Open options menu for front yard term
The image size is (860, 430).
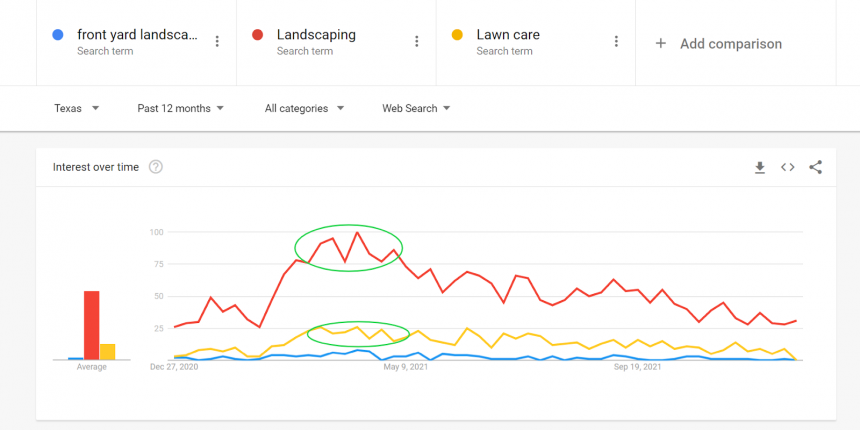point(217,42)
